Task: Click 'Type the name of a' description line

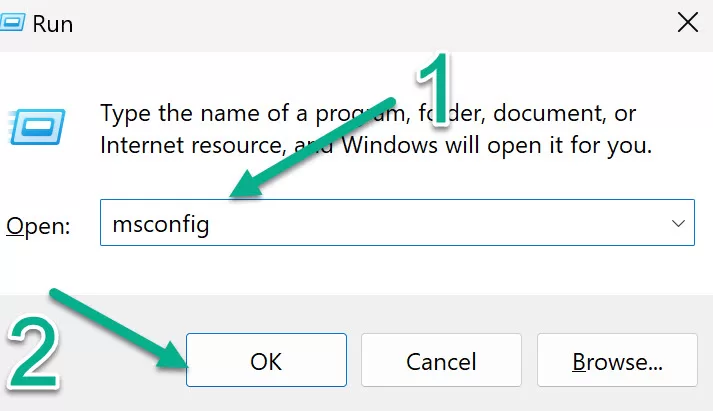Action: click(204, 113)
